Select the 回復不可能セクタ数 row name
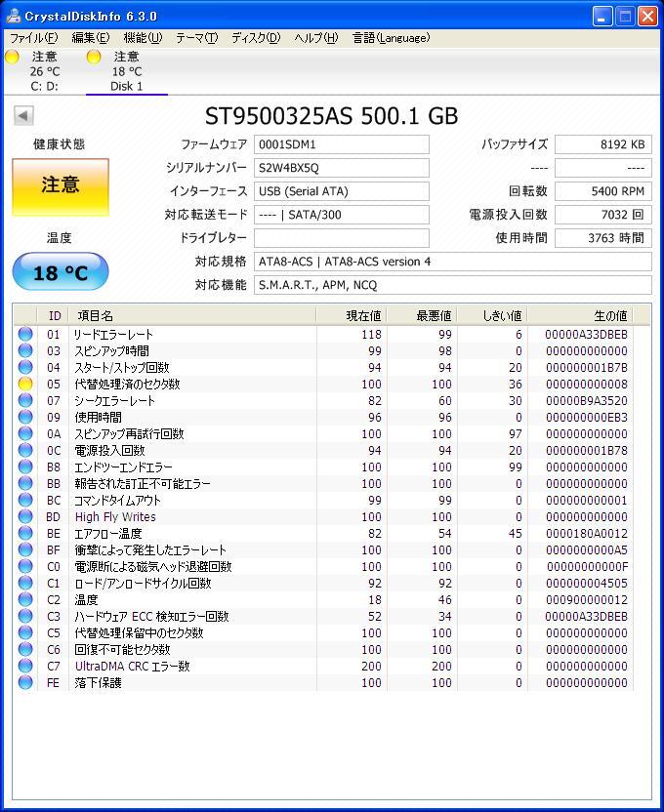The height and width of the screenshot is (812, 664). point(122,649)
